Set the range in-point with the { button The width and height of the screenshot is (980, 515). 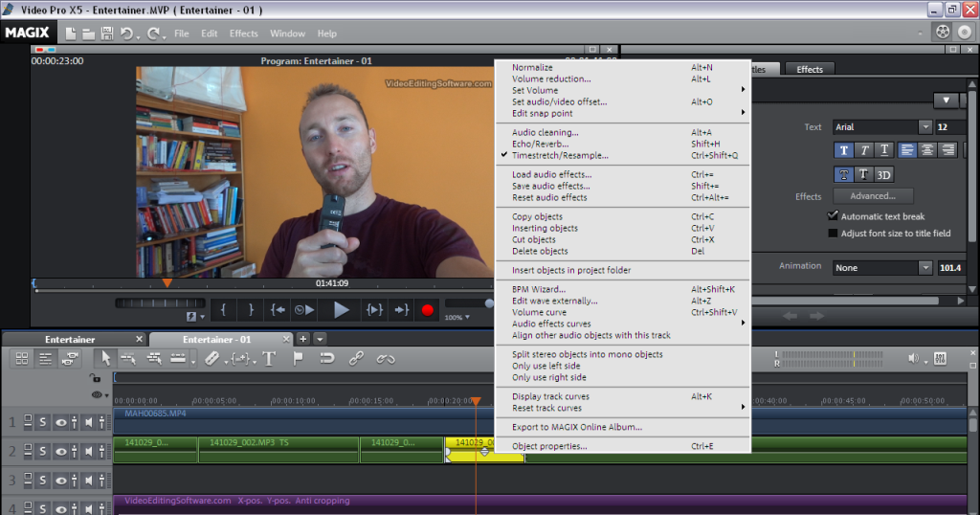(x=223, y=309)
